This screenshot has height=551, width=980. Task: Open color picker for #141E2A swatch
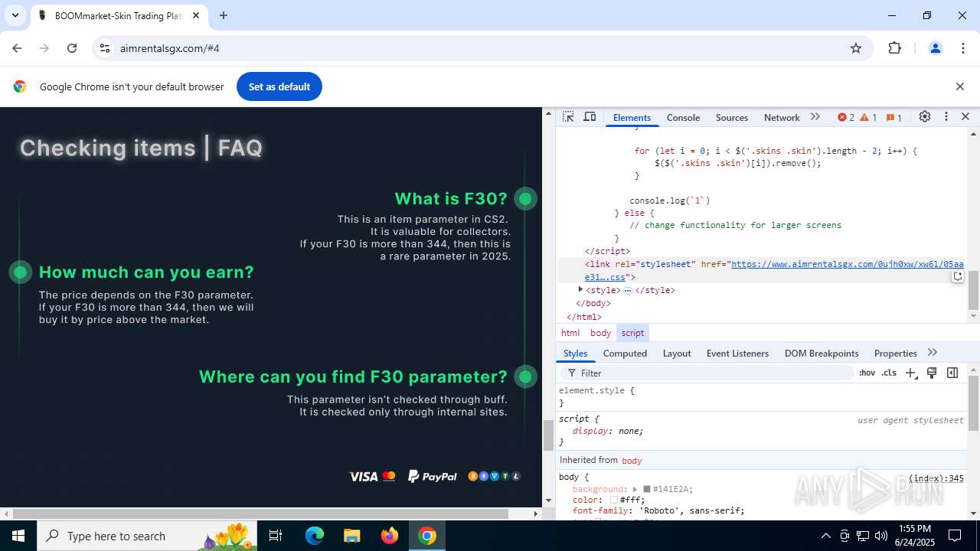[x=647, y=489]
